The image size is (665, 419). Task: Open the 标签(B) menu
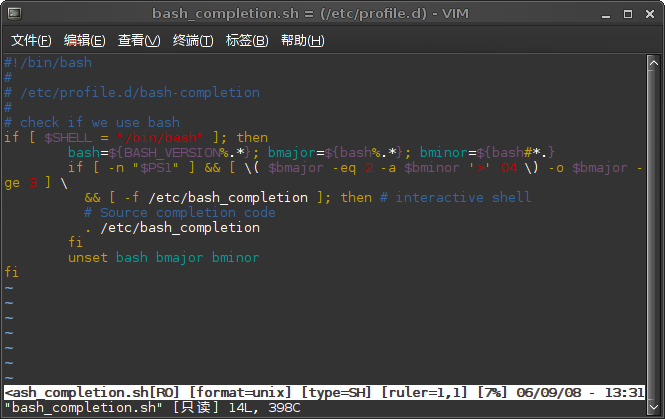(247, 41)
